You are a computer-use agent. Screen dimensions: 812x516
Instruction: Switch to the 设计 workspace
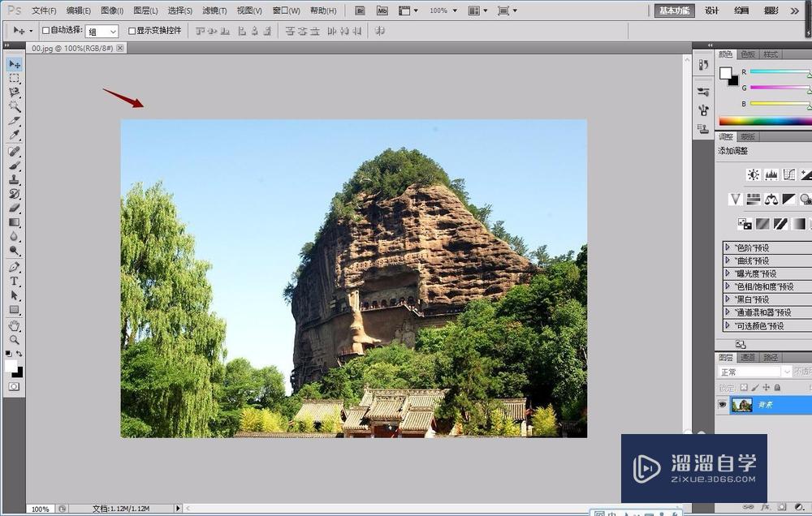tap(711, 11)
